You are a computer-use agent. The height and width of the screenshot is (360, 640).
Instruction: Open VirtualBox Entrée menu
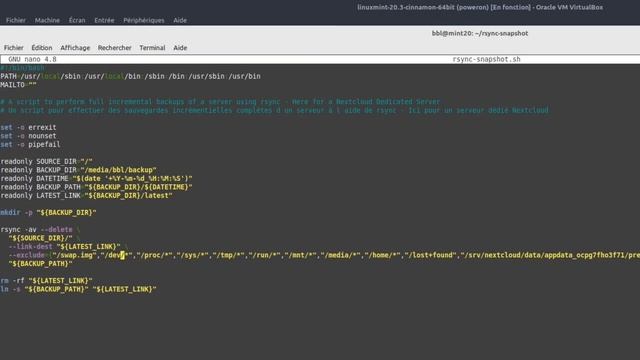104,20
